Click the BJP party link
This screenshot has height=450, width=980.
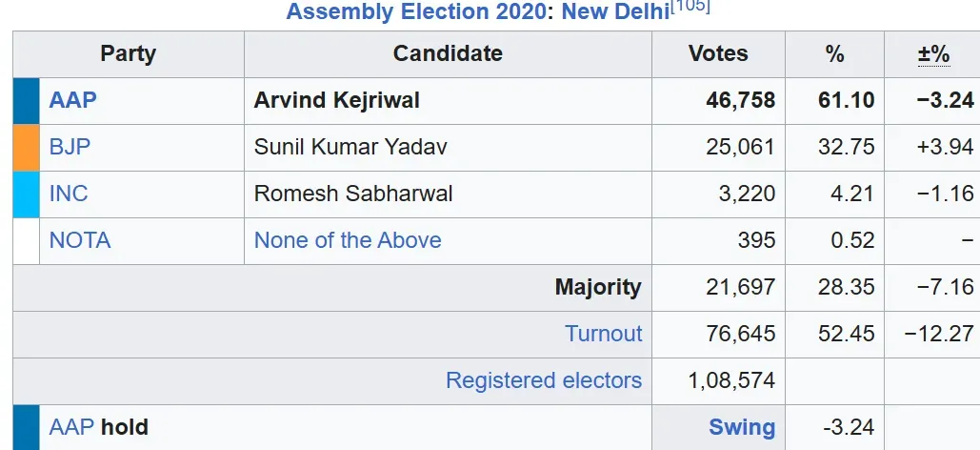coord(70,147)
